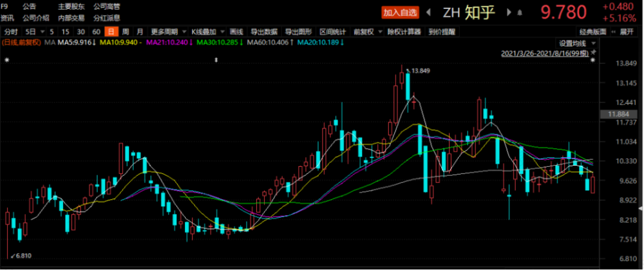Select the 5 minute period
This screenshot has height=270, width=644.
click(52, 32)
